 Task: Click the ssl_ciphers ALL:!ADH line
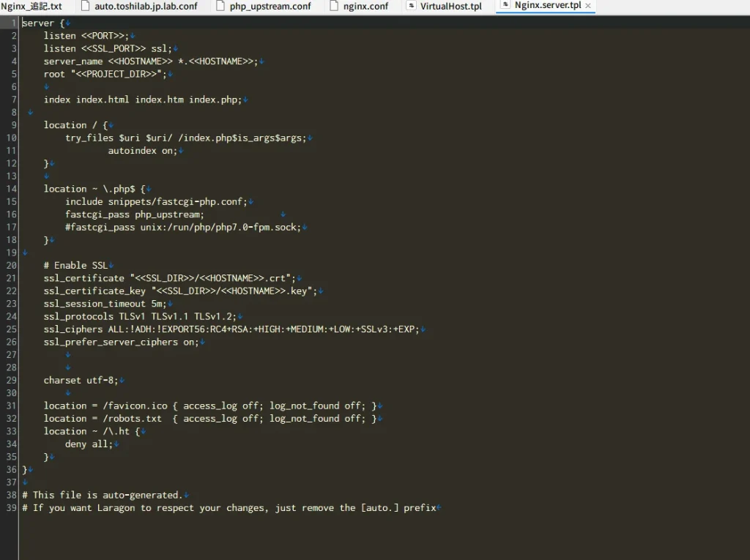231,329
